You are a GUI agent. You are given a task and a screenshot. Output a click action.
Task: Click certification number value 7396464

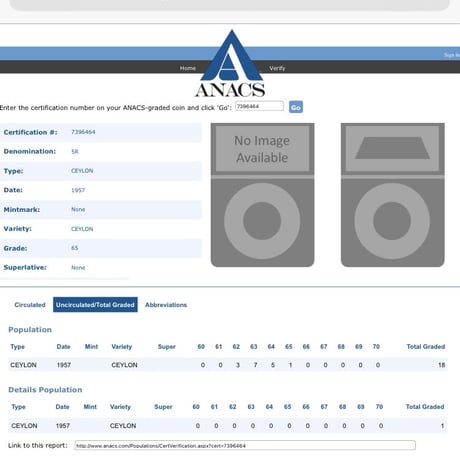(83, 132)
